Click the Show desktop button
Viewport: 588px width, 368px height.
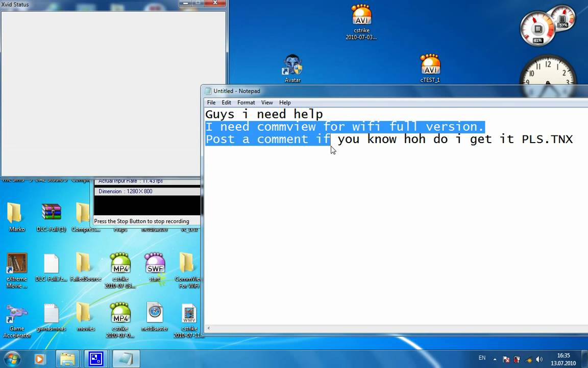(x=584, y=359)
